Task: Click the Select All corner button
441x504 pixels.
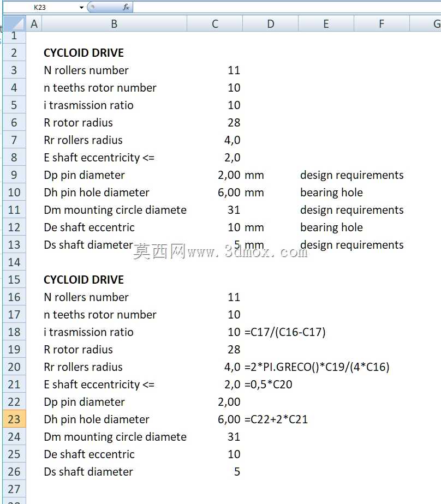Action: (x=14, y=24)
